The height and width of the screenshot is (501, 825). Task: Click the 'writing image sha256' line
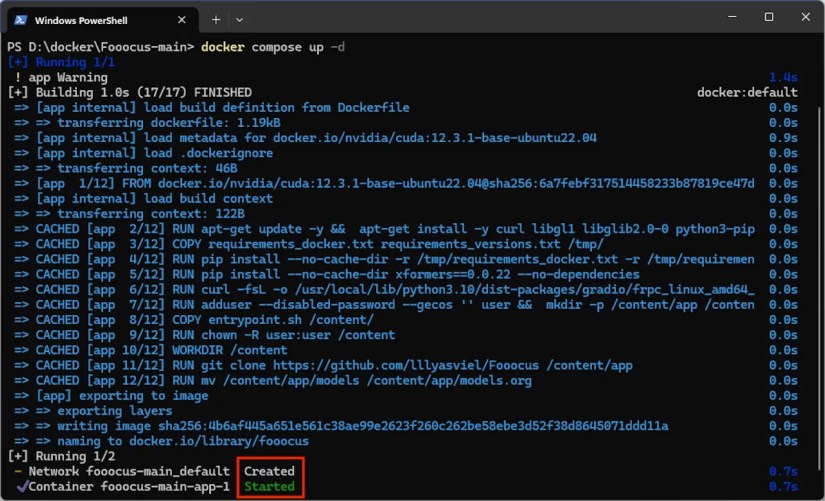click(341, 426)
